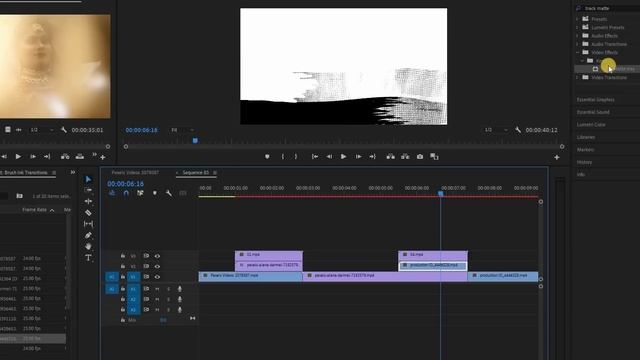This screenshot has width=640, height=360.
Task: Toggle V1 track targeting
Action: coord(133,277)
